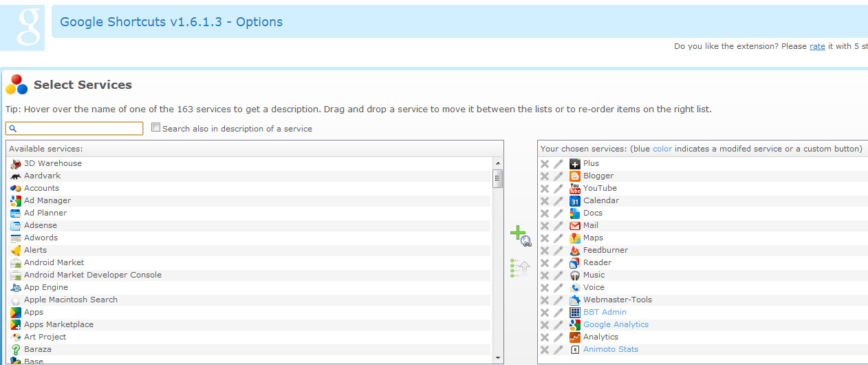Click the Google Shortcuts logo icon
This screenshot has height=365, width=868.
[x=23, y=28]
